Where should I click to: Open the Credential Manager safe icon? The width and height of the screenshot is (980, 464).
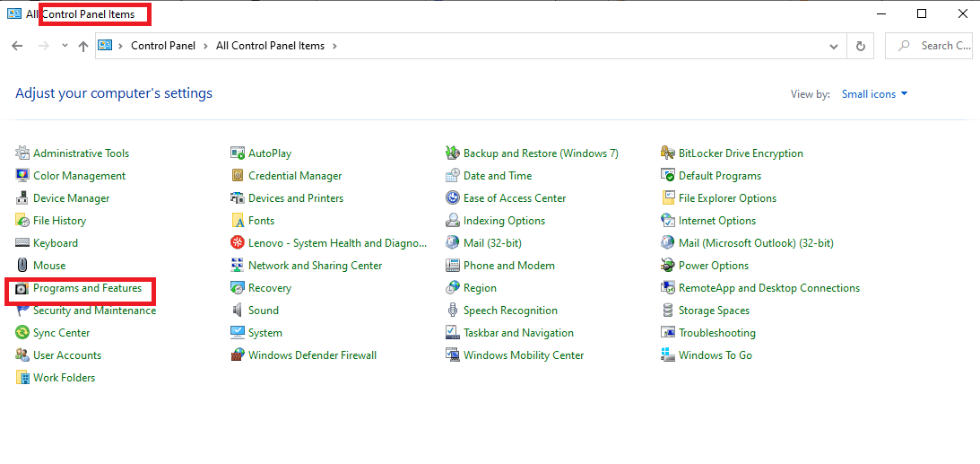(x=238, y=176)
